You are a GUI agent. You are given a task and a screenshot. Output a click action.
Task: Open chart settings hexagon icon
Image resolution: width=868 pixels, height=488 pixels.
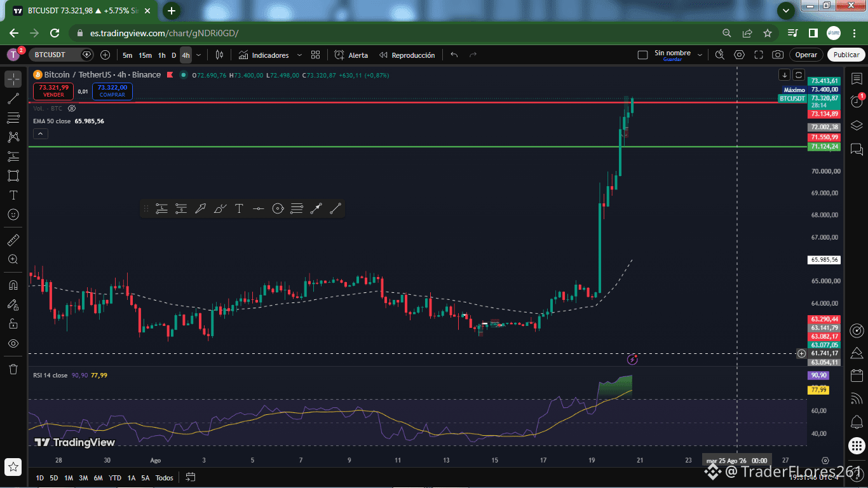pyautogui.click(x=739, y=55)
